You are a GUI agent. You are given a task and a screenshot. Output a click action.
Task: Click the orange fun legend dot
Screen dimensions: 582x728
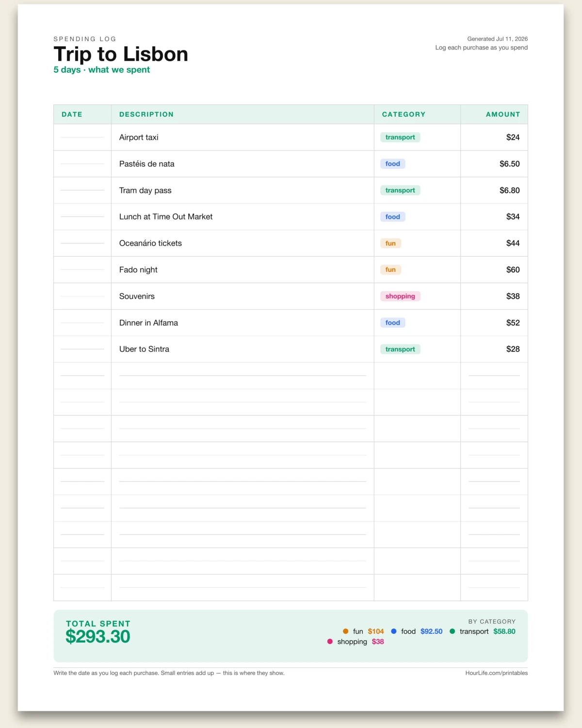pos(345,631)
